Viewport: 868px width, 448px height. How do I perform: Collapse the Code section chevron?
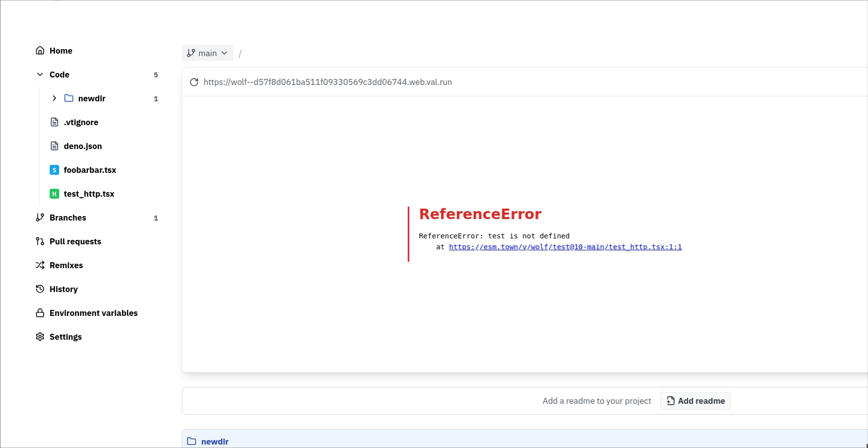40,75
